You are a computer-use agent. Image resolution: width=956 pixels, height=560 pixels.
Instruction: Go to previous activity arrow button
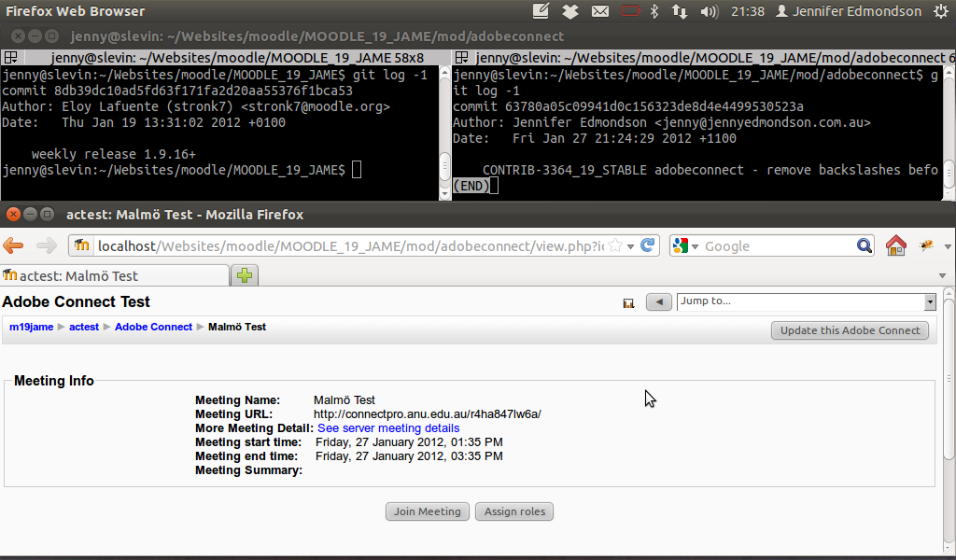[659, 301]
